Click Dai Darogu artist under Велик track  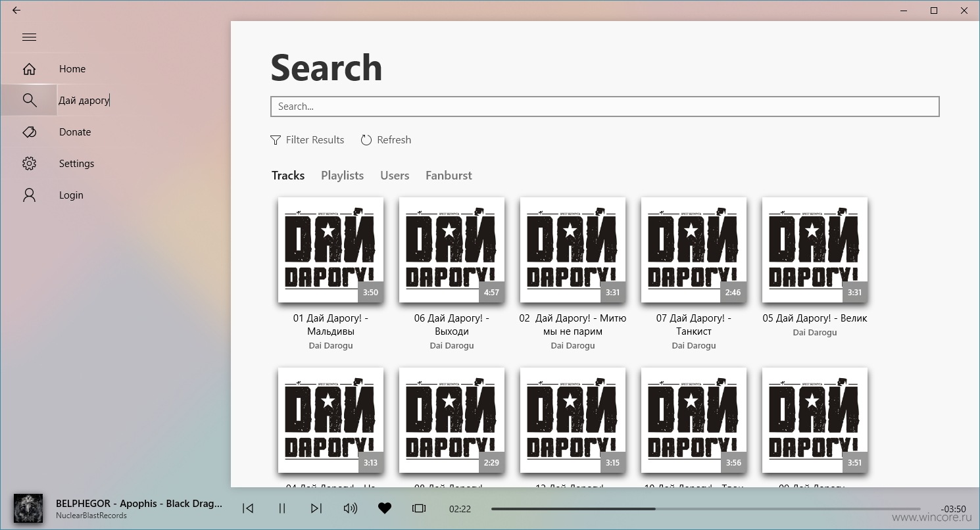[815, 332]
